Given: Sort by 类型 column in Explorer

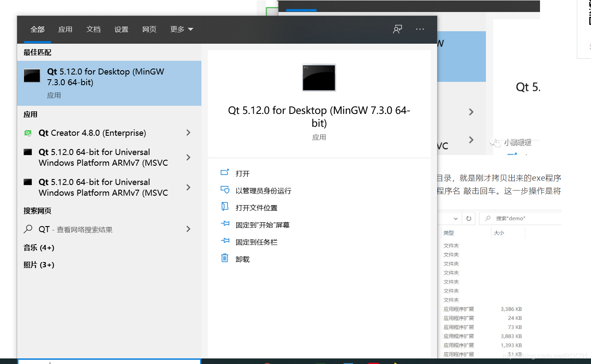Looking at the screenshot, I should pyautogui.click(x=449, y=233).
